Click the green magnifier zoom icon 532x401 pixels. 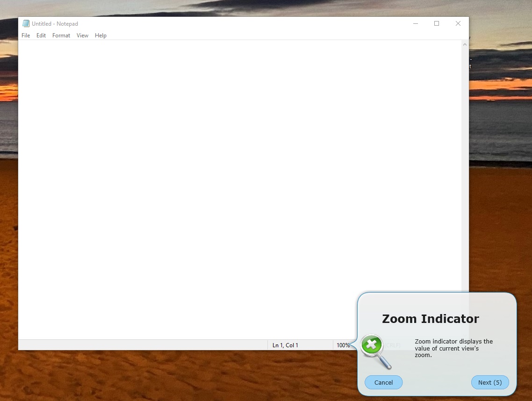tap(375, 351)
